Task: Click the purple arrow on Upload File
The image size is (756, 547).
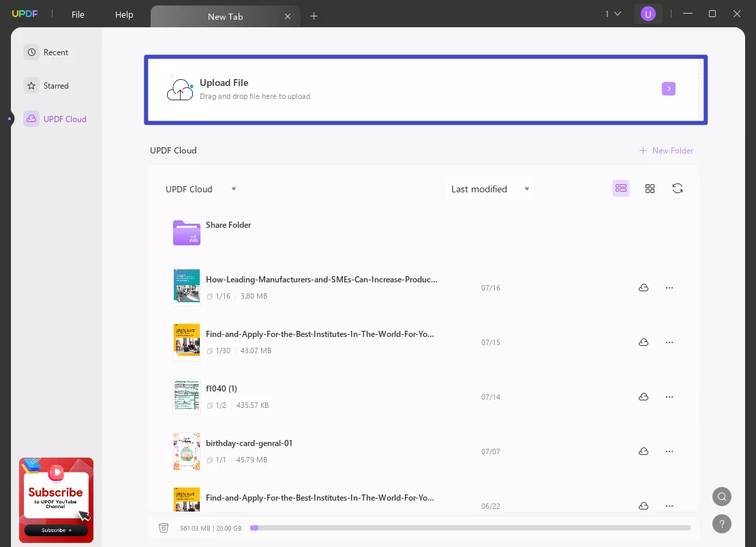Action: tap(668, 89)
